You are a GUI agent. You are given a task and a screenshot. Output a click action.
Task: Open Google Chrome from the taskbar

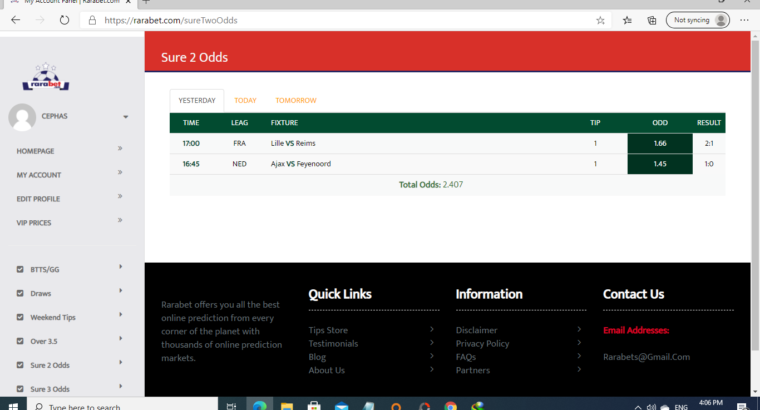coord(451,406)
